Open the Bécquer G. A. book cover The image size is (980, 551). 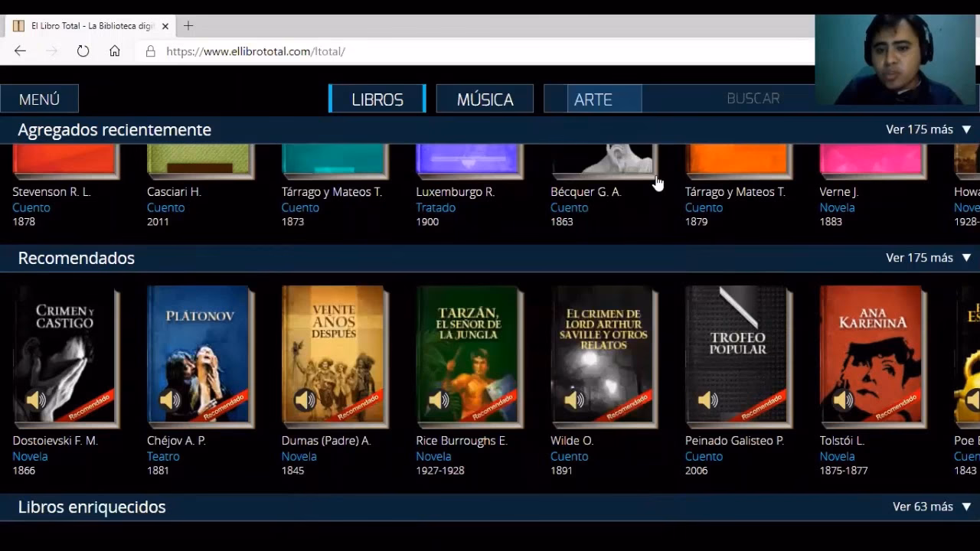604,161
